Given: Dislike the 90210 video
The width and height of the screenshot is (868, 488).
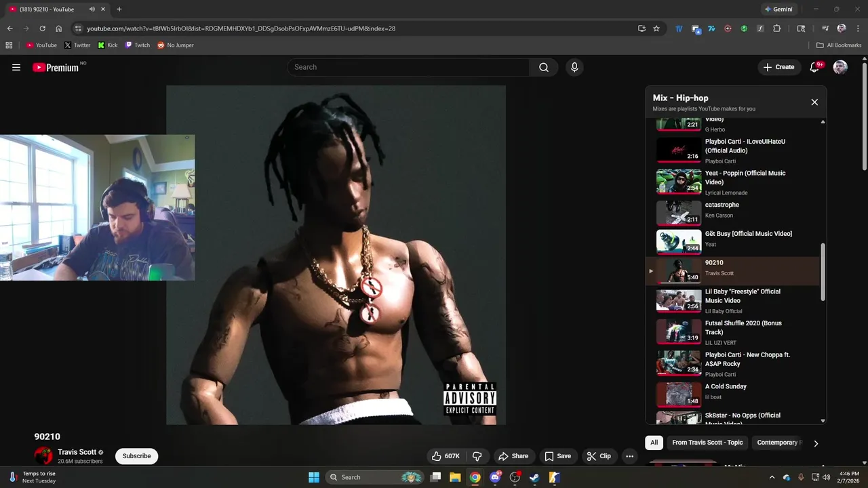Looking at the screenshot, I should [x=477, y=456].
